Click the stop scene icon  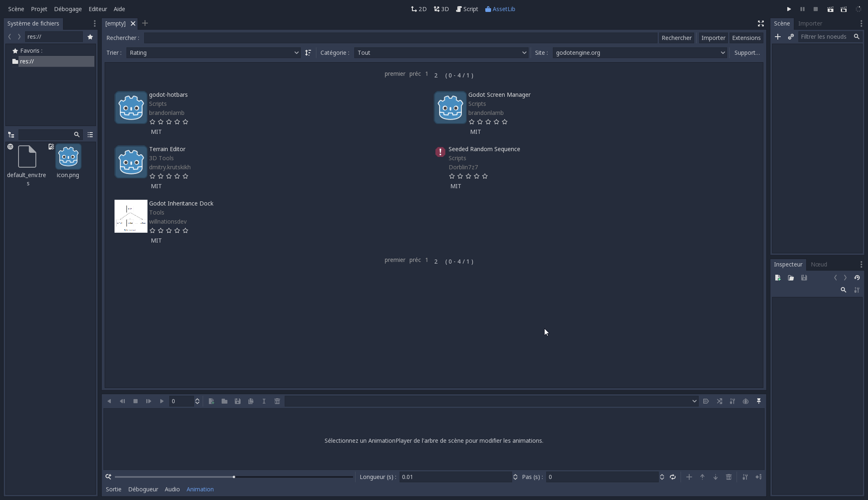[x=815, y=9]
